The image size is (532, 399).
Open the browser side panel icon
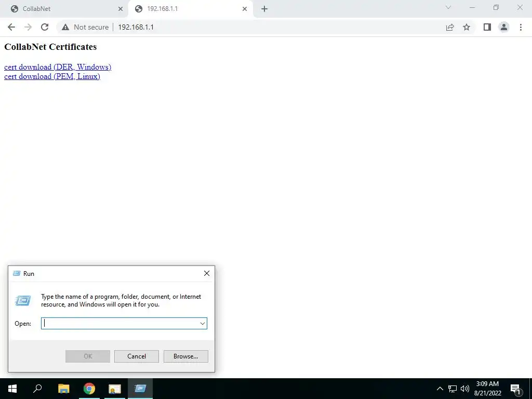click(x=487, y=27)
